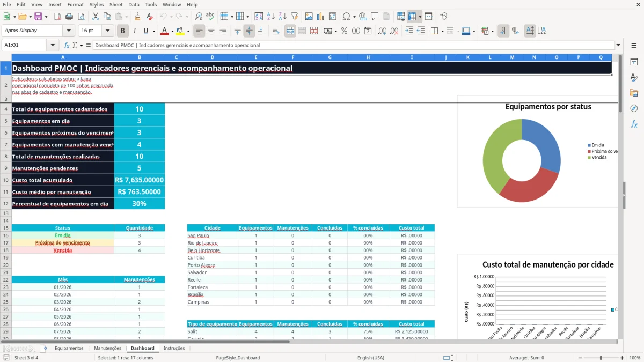Click the Open folder icon
The width and height of the screenshot is (644, 362).
point(22,17)
